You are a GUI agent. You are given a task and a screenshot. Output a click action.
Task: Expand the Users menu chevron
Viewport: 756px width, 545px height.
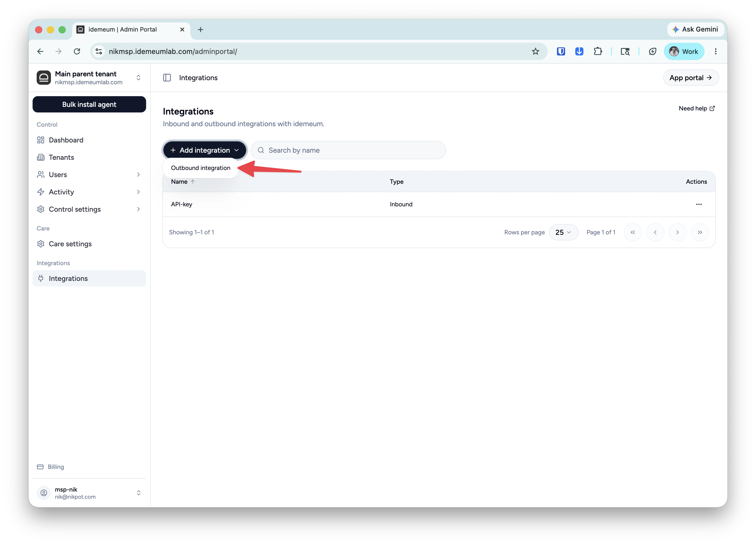coord(138,175)
